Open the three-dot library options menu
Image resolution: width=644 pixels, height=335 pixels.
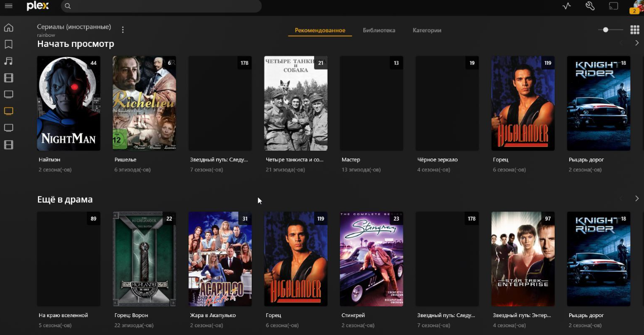(123, 30)
